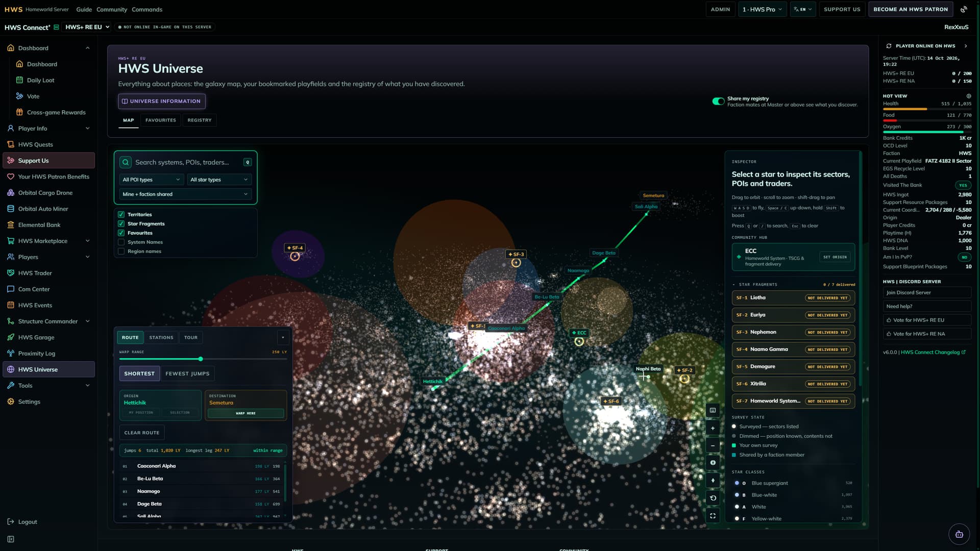Reset the galaxy map view

point(713,498)
